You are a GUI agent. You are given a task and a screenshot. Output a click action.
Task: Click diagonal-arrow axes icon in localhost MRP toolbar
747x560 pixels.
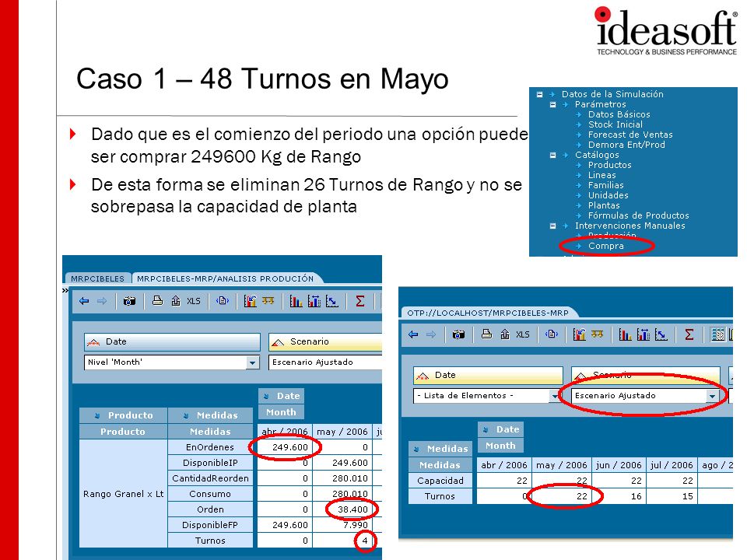pos(661,334)
